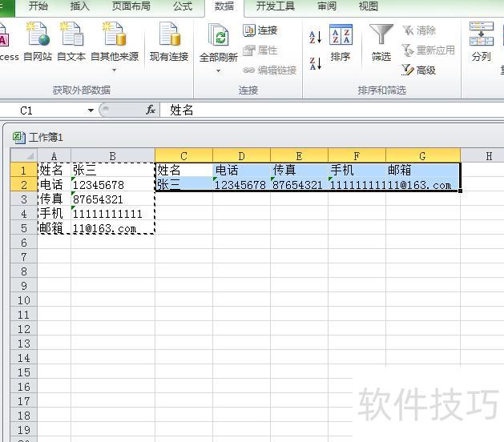Click the 全部刷新 refresh icon
This screenshot has width=504, height=442.
[x=218, y=34]
